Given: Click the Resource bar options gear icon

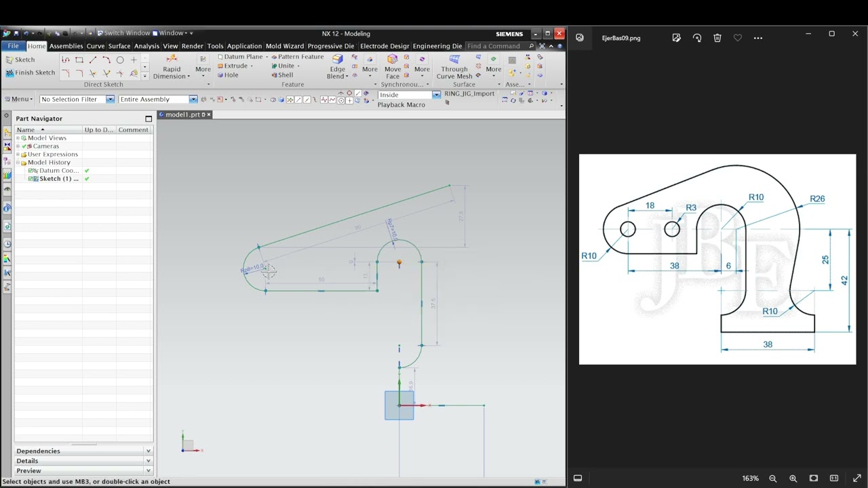Looking at the screenshot, I should tap(7, 116).
